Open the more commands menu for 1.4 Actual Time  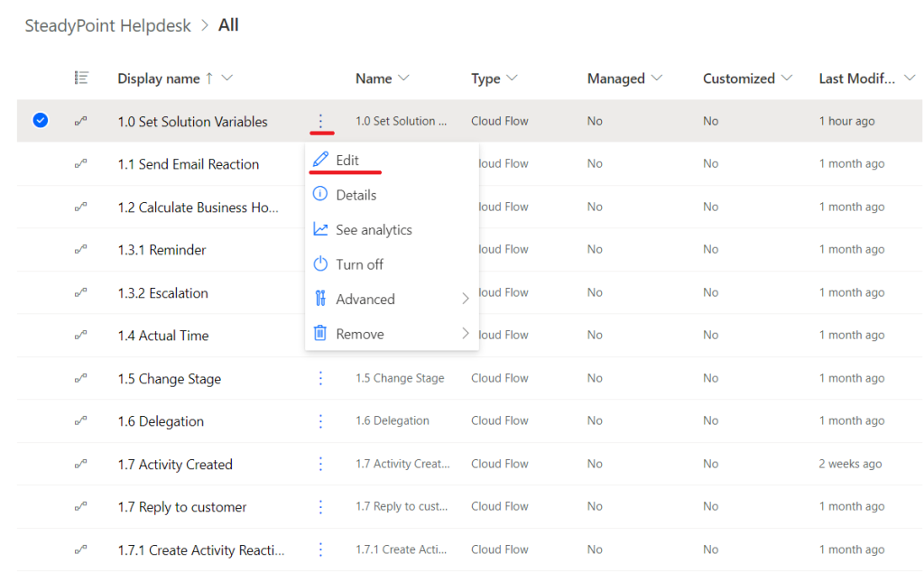(321, 336)
